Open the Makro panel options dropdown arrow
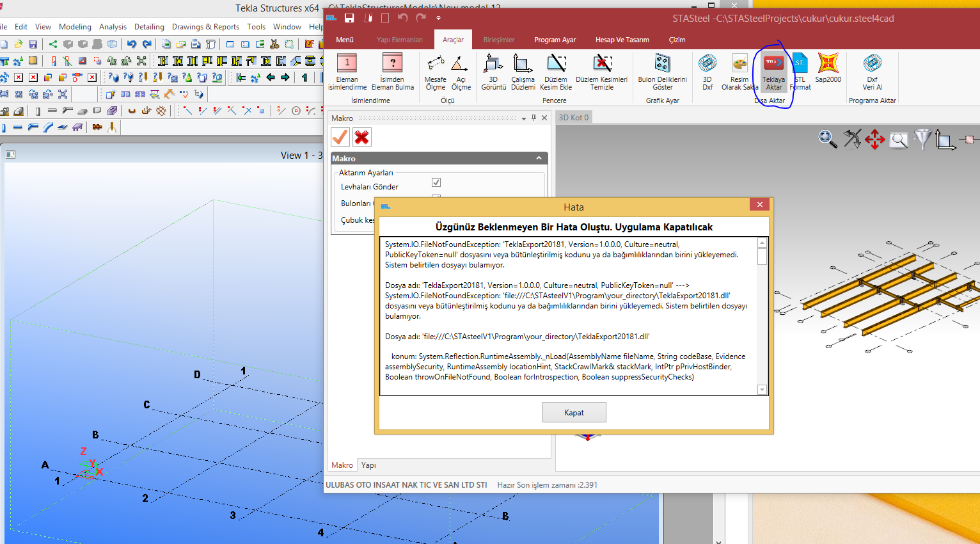Viewport: 980px width, 544px height. coord(524,118)
